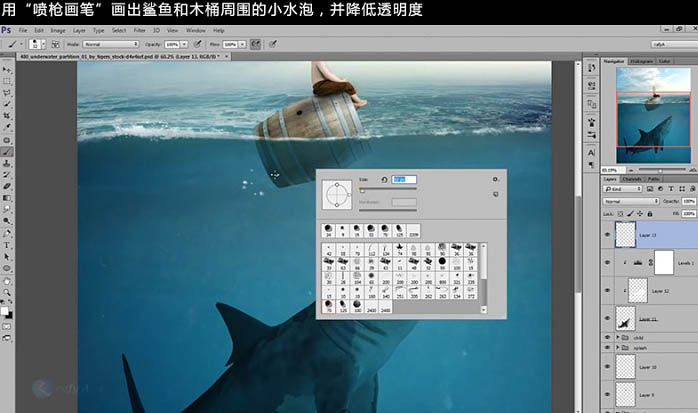Image resolution: width=698 pixels, height=413 pixels.
Task: Open the Flow dropdown arrow
Action: coord(242,44)
